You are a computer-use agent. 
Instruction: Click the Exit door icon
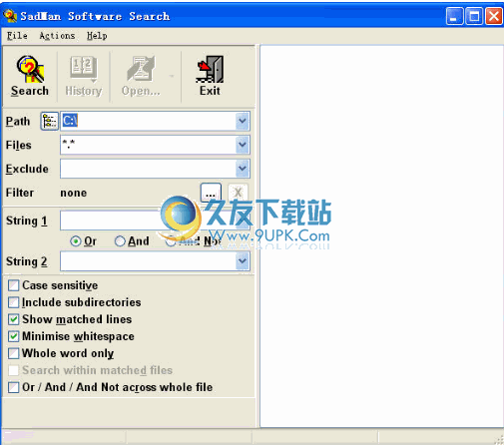coord(210,76)
